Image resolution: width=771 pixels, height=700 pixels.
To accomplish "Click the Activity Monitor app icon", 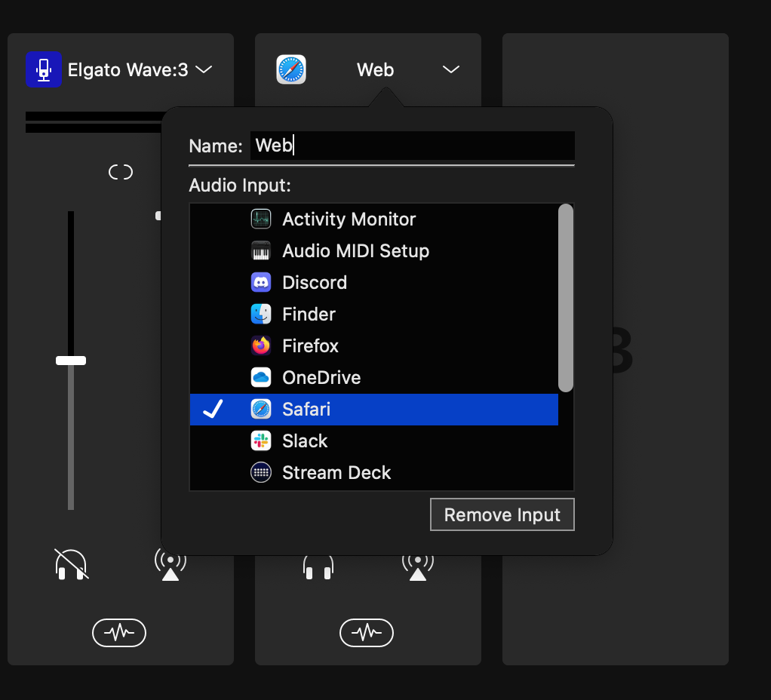I will (261, 220).
